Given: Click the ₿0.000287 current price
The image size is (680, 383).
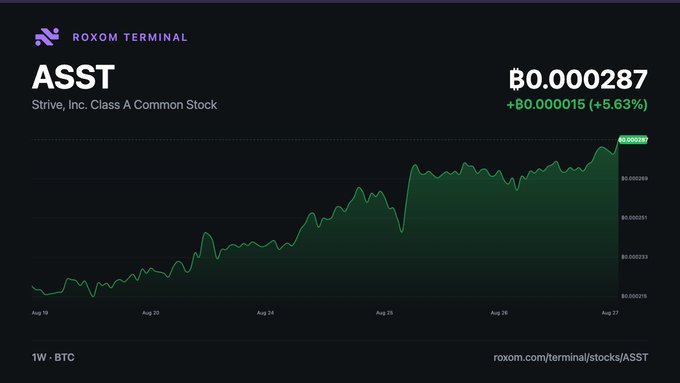Looking at the screenshot, I should tap(578, 79).
